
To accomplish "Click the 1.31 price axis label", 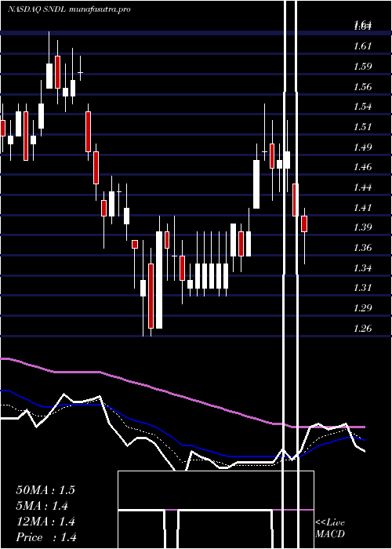I will coord(363,288).
